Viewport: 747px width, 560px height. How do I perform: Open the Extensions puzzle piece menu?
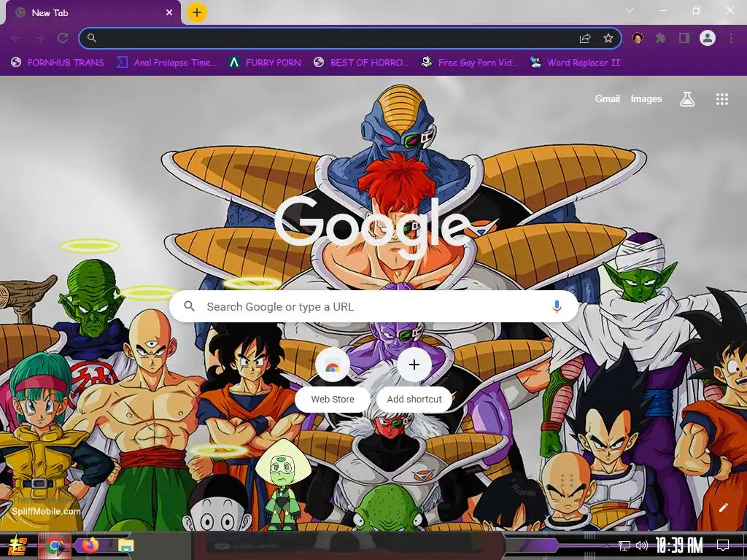point(661,38)
